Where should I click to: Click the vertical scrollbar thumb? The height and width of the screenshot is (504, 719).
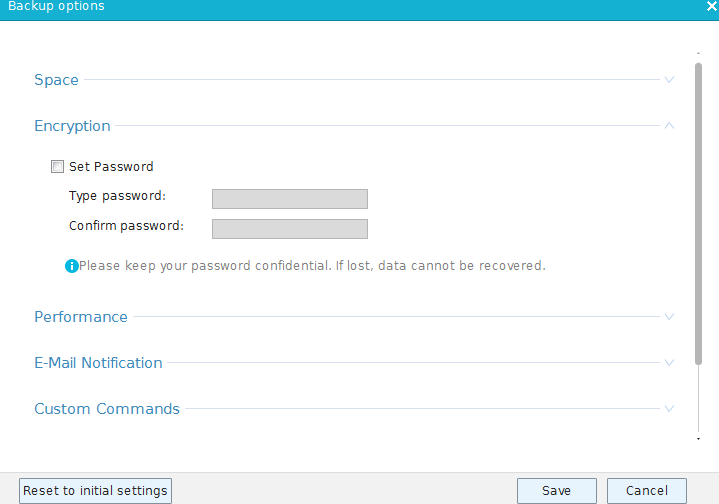pos(698,214)
